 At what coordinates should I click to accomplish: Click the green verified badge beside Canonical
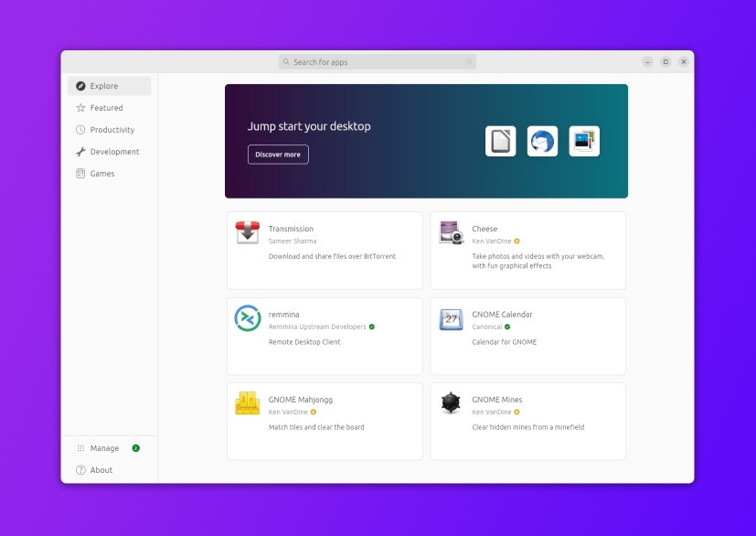507,327
